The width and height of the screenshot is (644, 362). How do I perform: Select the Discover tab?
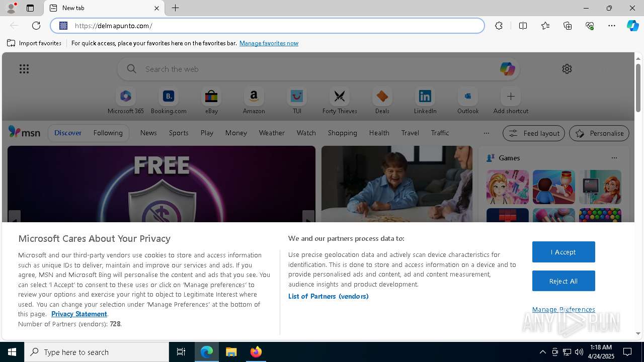tap(68, 133)
